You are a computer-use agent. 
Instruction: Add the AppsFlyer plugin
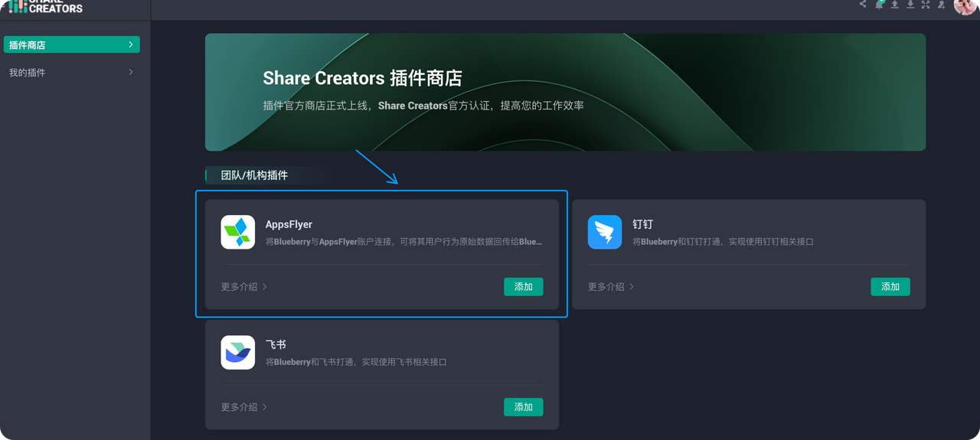(x=524, y=287)
